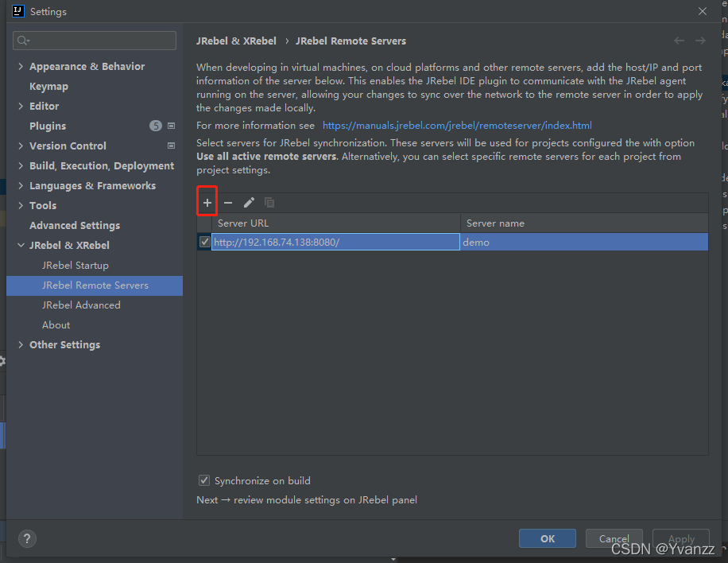728x563 pixels.
Task: Remove selected server with minus icon
Action: (228, 203)
